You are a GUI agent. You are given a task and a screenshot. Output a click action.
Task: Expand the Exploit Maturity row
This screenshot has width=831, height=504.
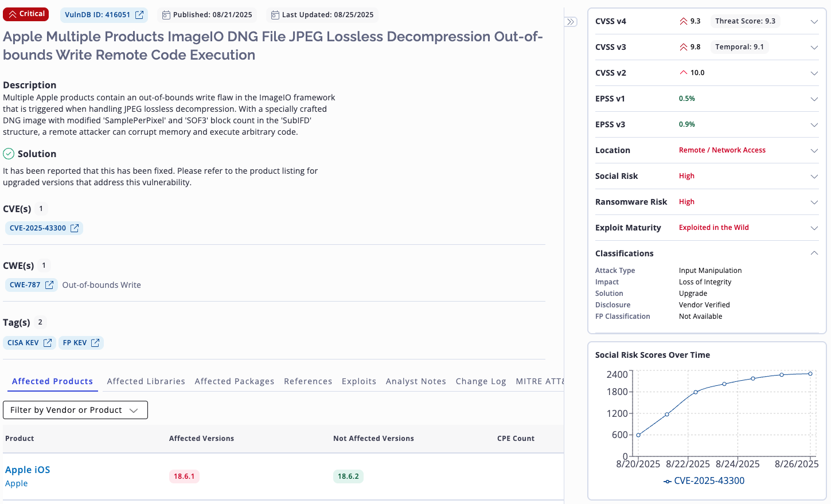[x=814, y=228]
